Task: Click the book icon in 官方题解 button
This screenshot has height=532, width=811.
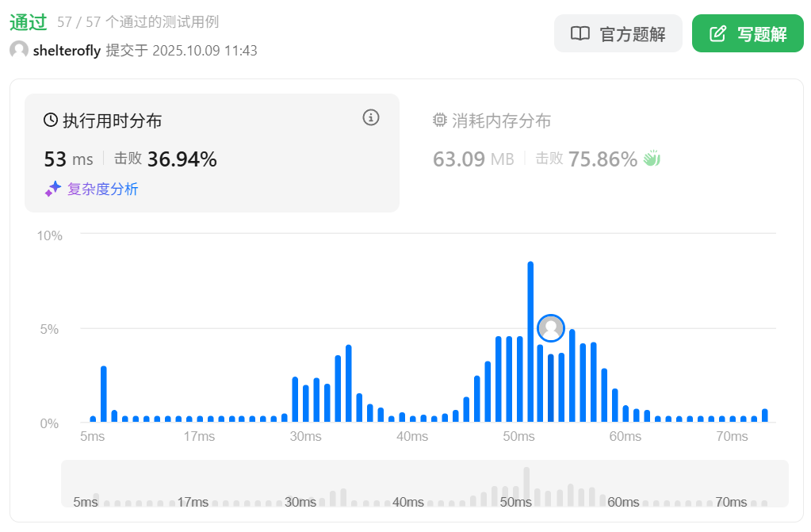Action: [580, 34]
